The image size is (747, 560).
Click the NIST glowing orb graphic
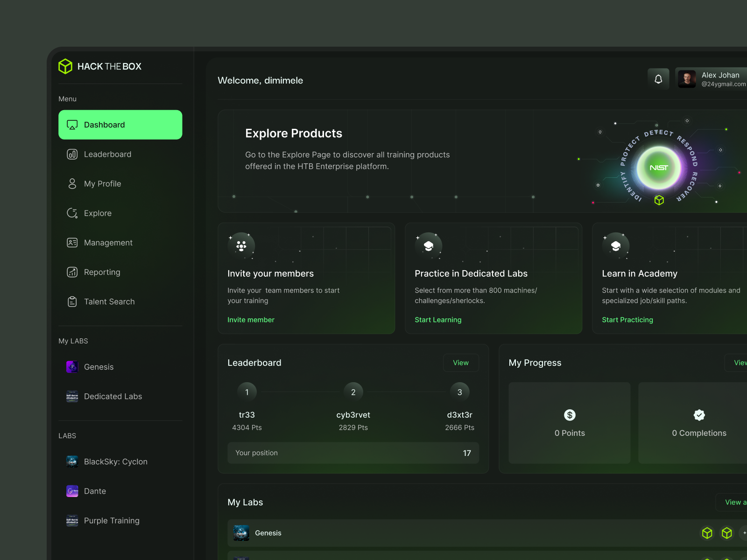(659, 168)
